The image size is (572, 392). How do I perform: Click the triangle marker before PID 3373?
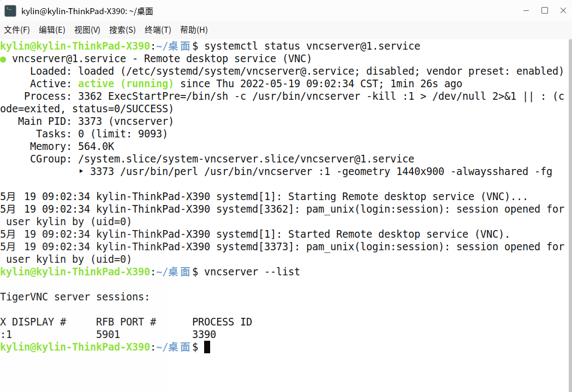tap(81, 172)
